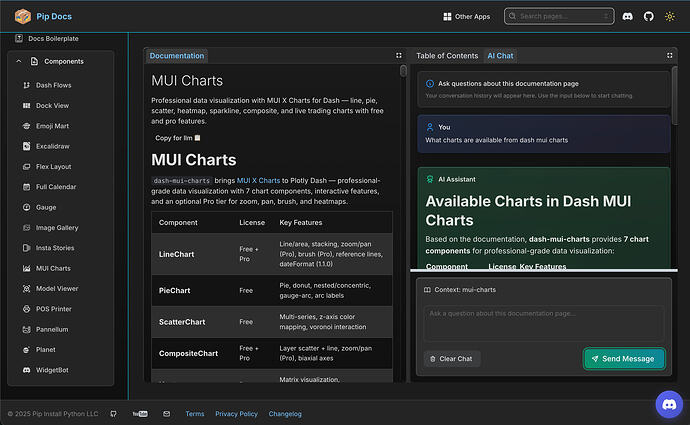Toggle light theme with sun icon

point(670,16)
